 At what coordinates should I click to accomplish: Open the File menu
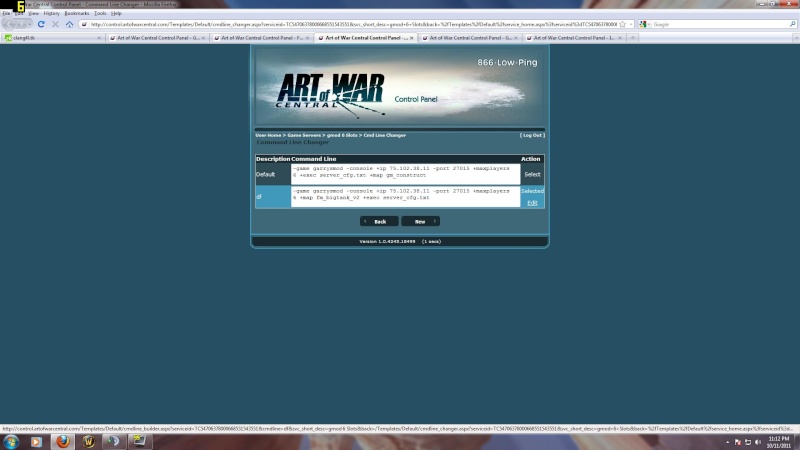[7, 13]
